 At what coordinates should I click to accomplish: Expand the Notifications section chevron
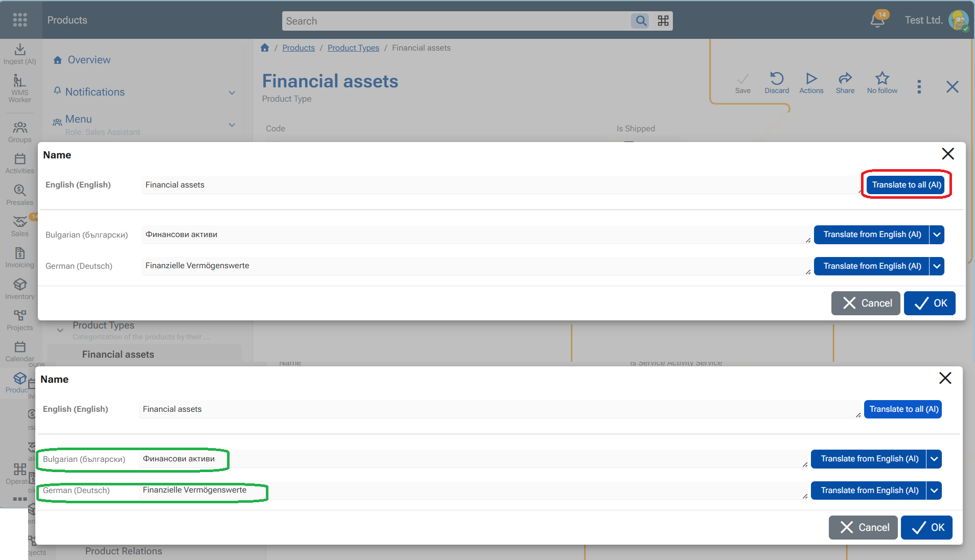232,92
